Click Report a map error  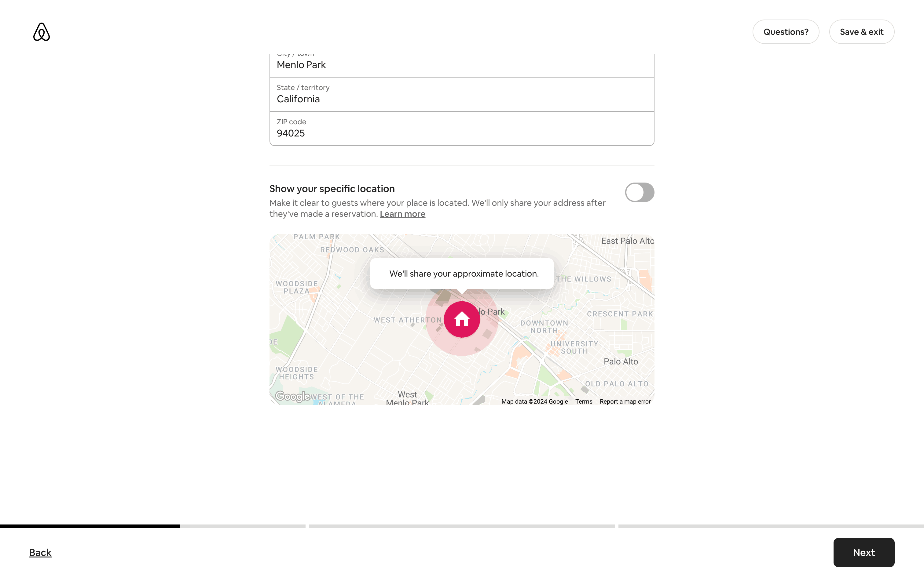point(625,401)
